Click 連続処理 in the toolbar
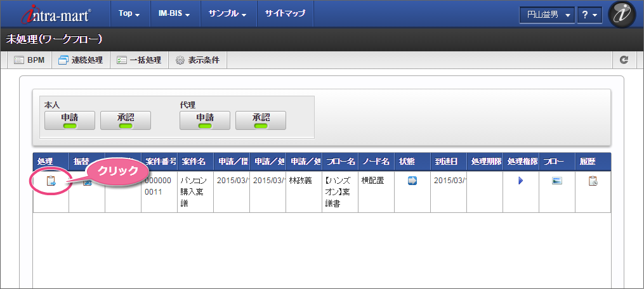Screen dimensions: 644x289 81,60
